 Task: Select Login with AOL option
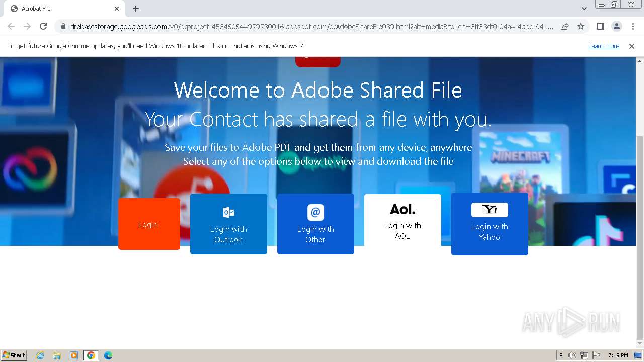(x=403, y=220)
